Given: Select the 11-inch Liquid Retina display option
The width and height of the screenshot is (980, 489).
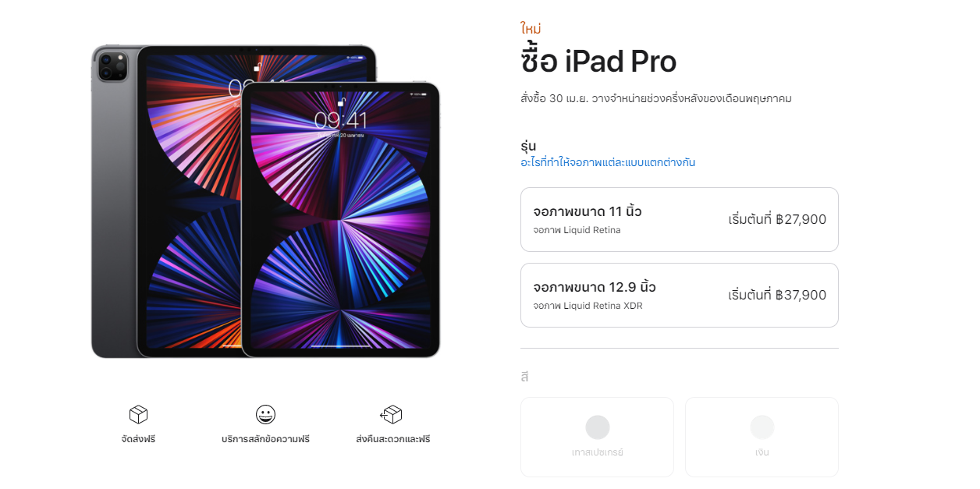Looking at the screenshot, I should (679, 219).
